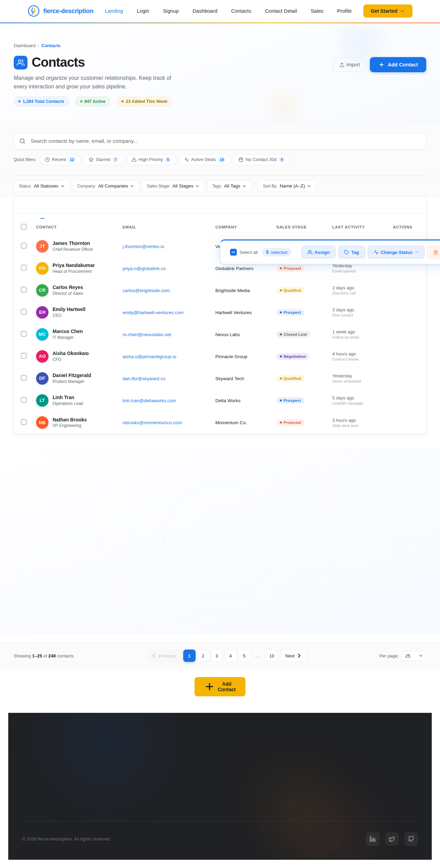Click the Negotiation stage badge
Image resolution: width=440 pixels, height=868 pixels.
(293, 356)
